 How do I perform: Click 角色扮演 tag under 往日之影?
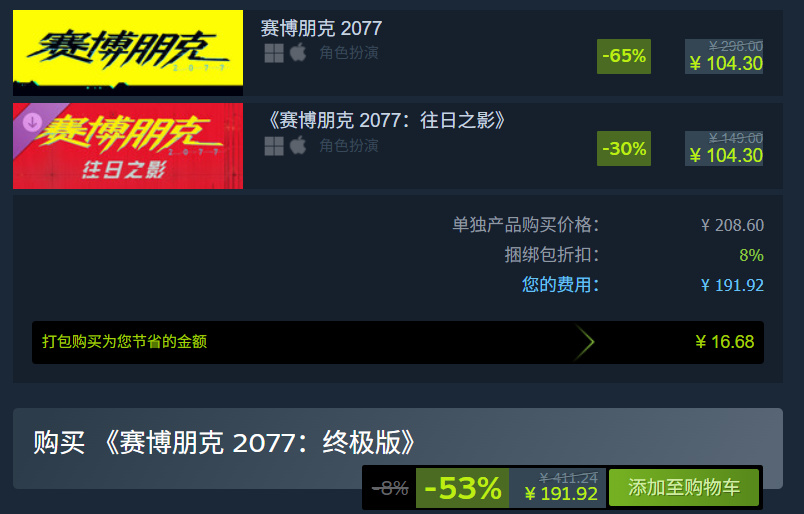pyautogui.click(x=349, y=146)
